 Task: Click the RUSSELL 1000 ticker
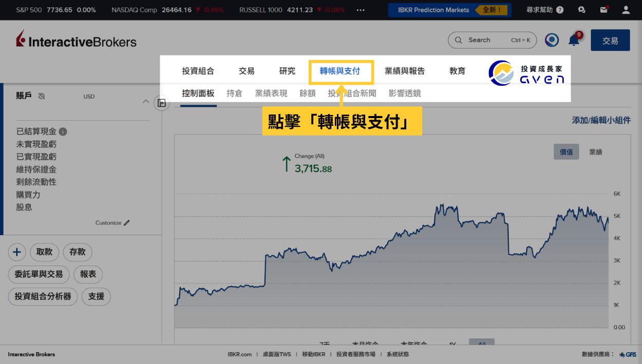click(x=292, y=10)
